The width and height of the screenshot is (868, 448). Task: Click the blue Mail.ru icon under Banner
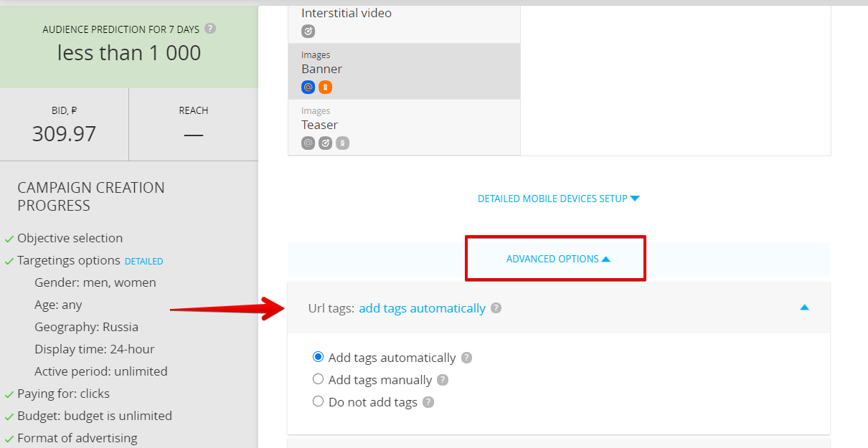tap(308, 87)
